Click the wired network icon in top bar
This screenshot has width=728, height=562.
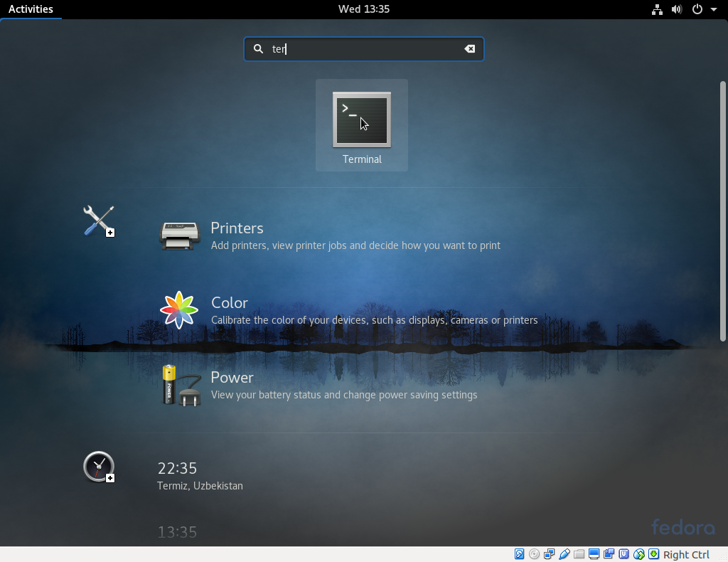coord(657,9)
